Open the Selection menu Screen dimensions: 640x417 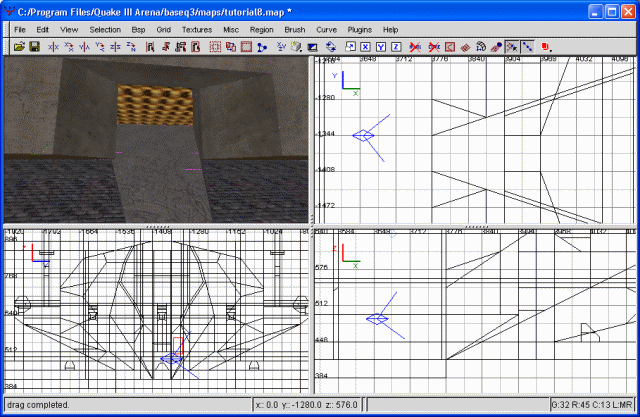point(105,30)
